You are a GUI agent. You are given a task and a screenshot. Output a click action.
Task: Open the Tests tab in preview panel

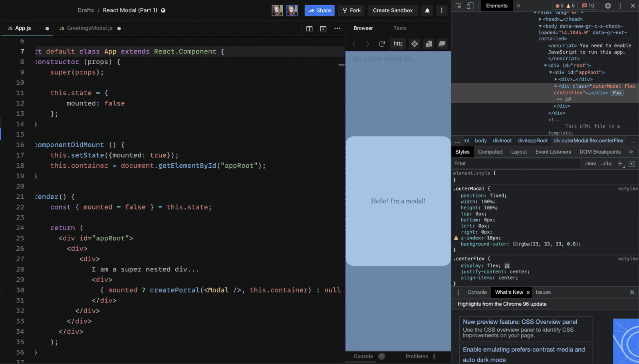[x=400, y=28]
